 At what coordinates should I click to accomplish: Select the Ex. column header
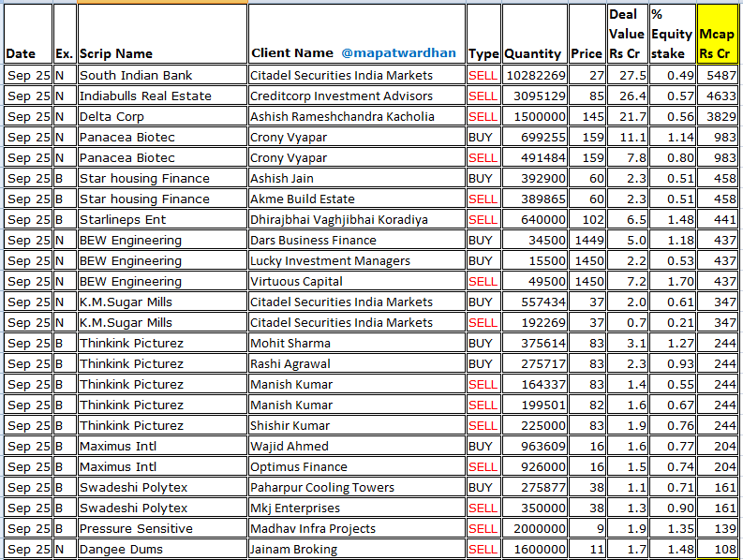65,34
